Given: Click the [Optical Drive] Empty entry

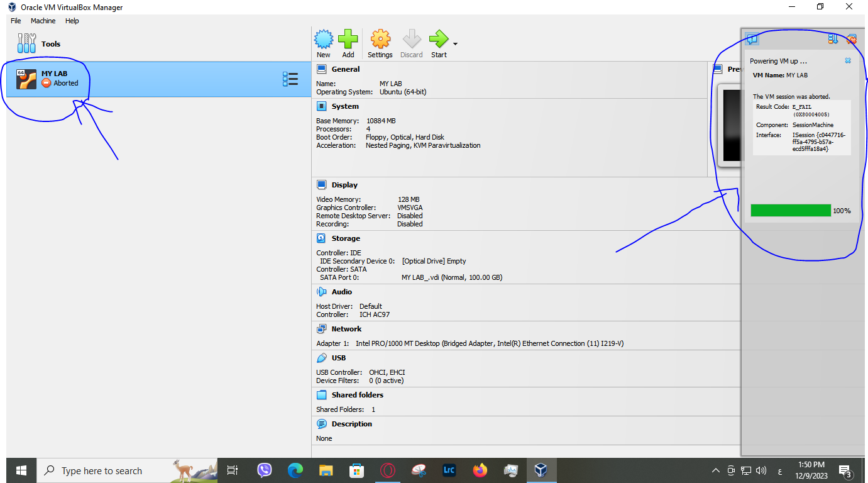Looking at the screenshot, I should pyautogui.click(x=434, y=261).
